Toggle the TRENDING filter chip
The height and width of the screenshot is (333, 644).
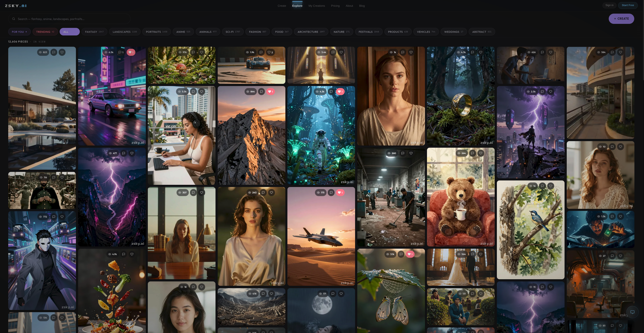(45, 32)
